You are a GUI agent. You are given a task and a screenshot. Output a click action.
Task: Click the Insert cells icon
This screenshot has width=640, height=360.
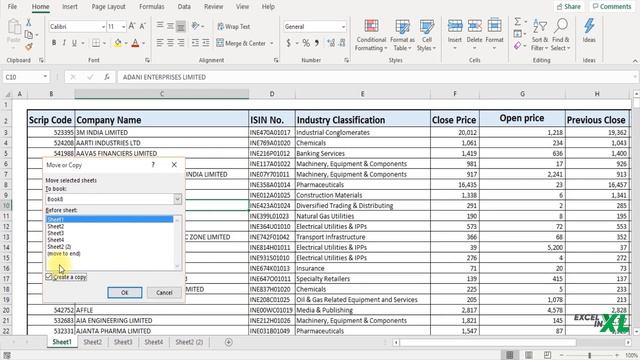click(x=455, y=26)
